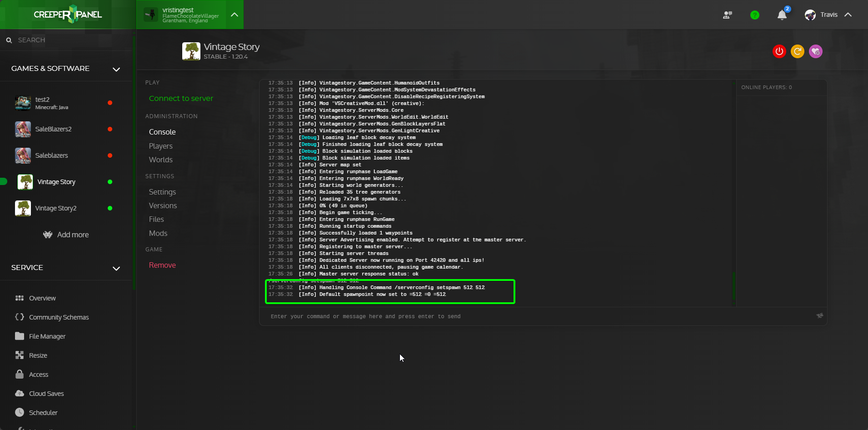
Task: Select the Saleblazers server icon
Action: pyautogui.click(x=23, y=155)
